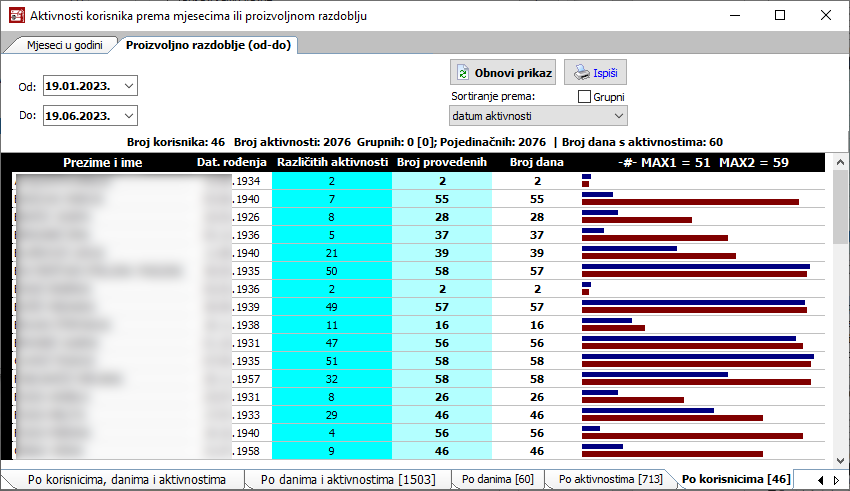Select the row with birth year .1934

[x=418, y=181]
